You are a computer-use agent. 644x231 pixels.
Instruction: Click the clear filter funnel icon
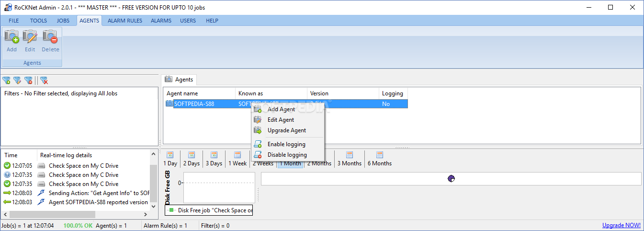(x=44, y=81)
